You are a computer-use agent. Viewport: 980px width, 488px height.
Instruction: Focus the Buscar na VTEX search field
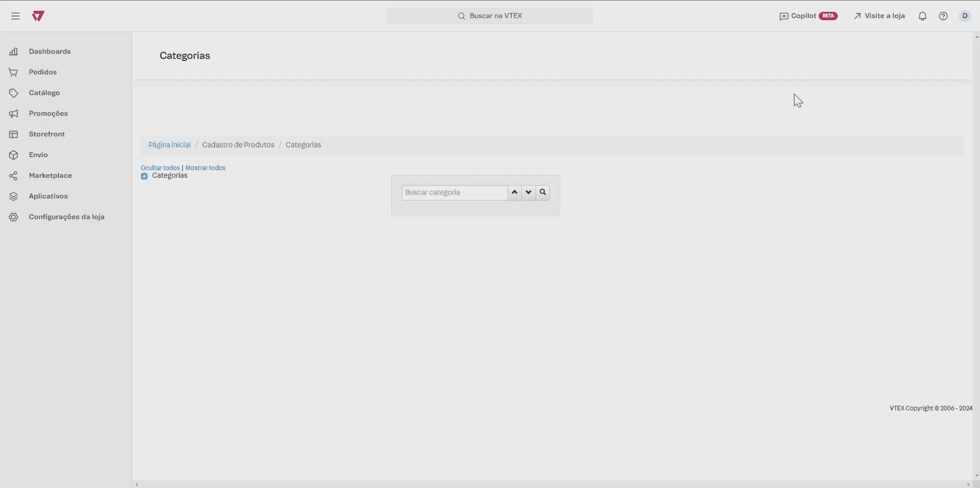click(489, 16)
